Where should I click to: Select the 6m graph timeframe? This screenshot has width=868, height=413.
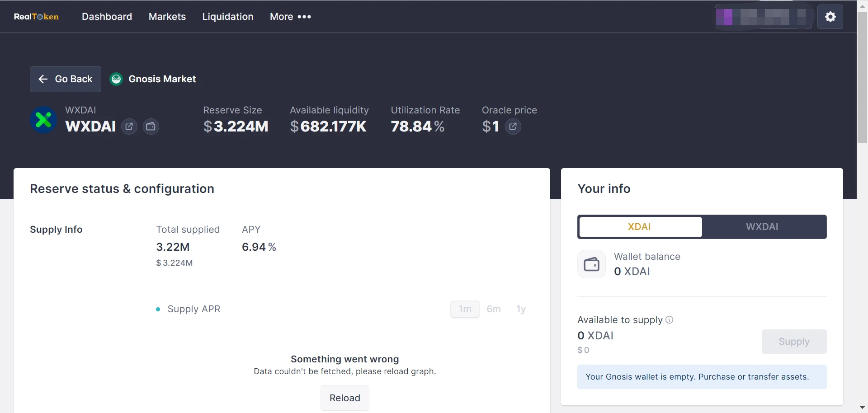tap(494, 309)
